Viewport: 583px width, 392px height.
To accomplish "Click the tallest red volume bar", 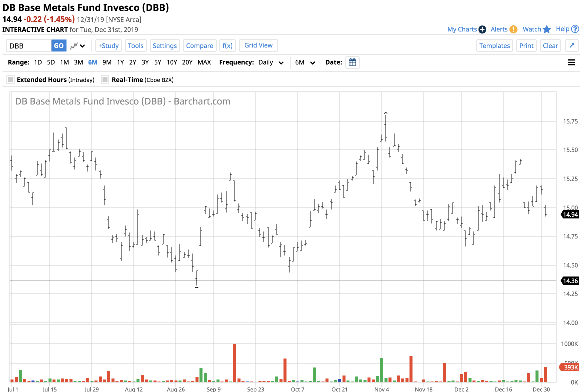I will coord(234,362).
